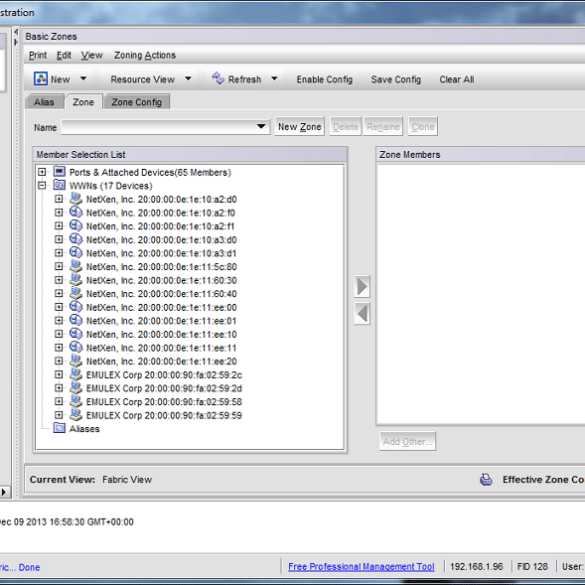Select NetXen 20:00:00:0e:1e:10:a2:f1 row text
585x585 pixels.
(x=160, y=226)
